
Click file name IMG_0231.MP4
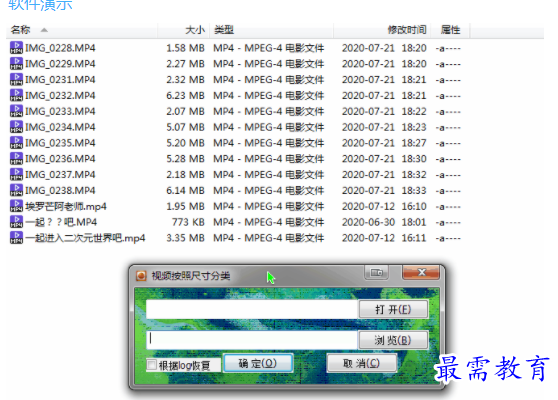[60, 79]
